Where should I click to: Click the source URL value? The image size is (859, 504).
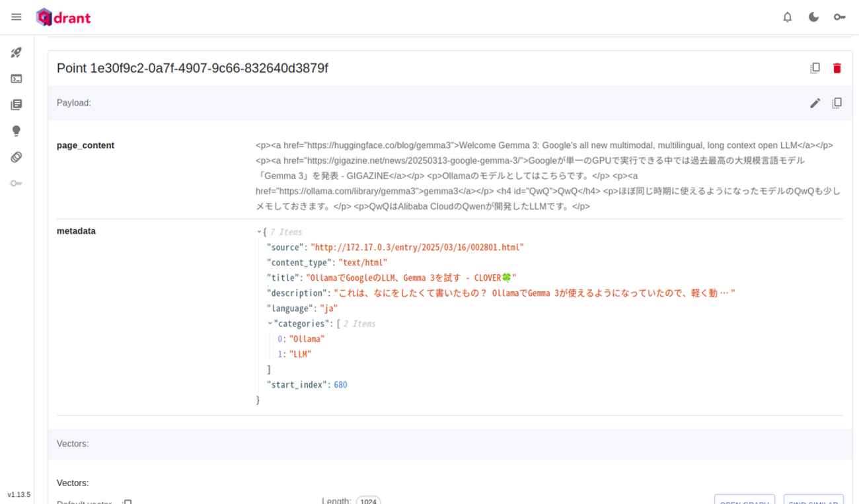(x=417, y=247)
